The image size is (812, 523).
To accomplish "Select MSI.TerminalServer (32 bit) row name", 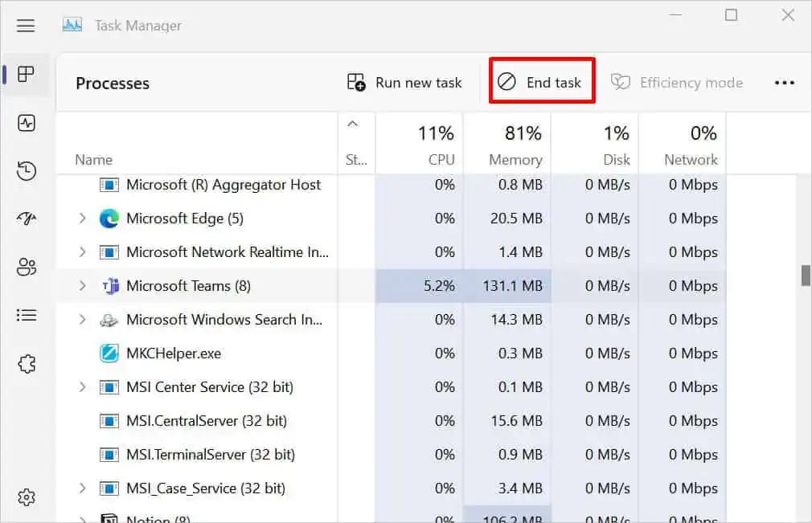I will 211,454.
